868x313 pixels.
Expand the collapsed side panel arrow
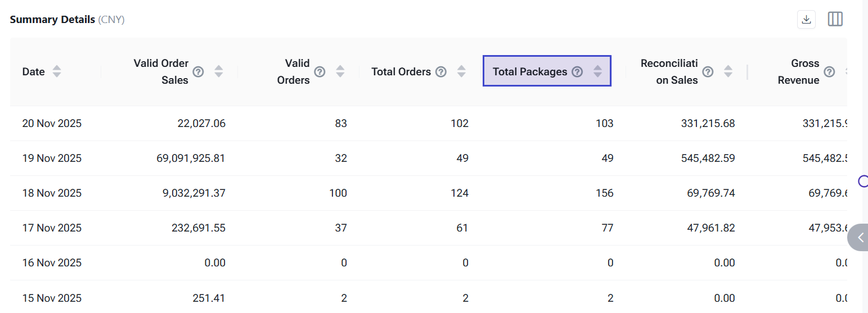[x=860, y=238]
